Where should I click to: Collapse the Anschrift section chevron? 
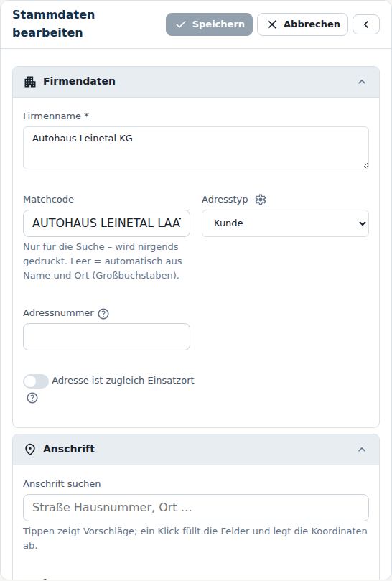click(x=362, y=449)
